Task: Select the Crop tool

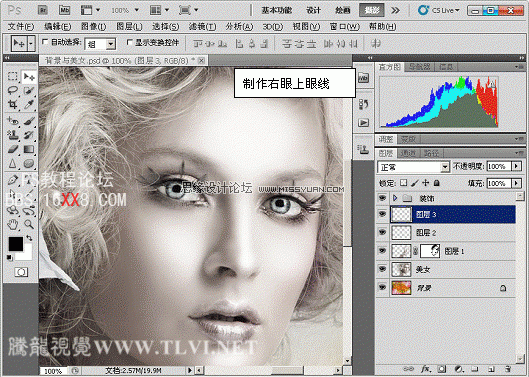Action: pyautogui.click(x=12, y=105)
